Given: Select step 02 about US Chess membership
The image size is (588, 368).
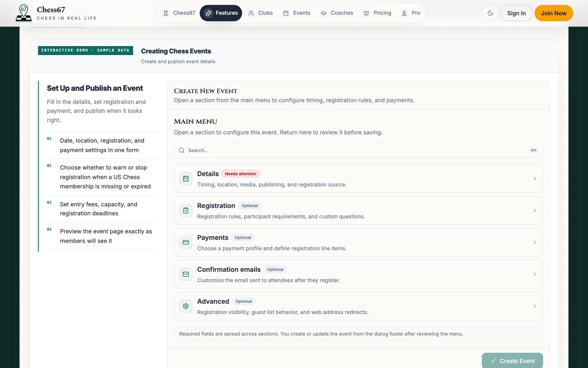Looking at the screenshot, I should 102,177.
